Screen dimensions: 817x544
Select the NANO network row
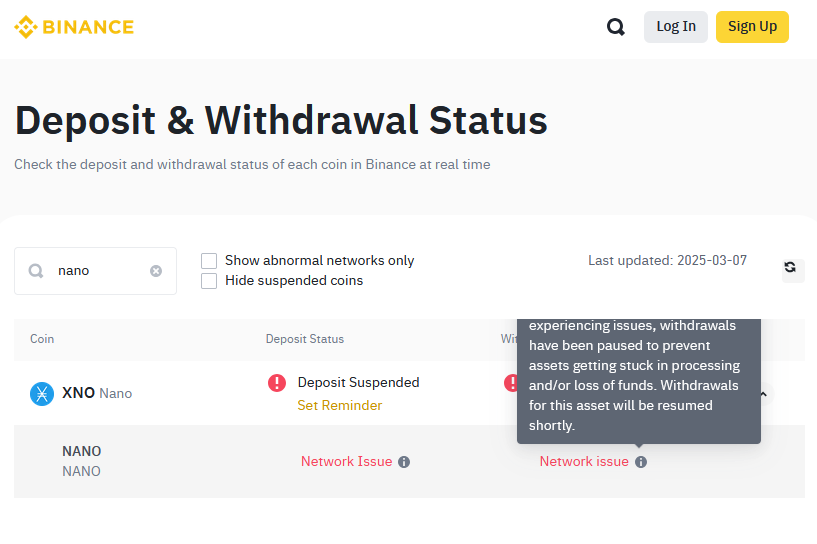[x=409, y=462]
